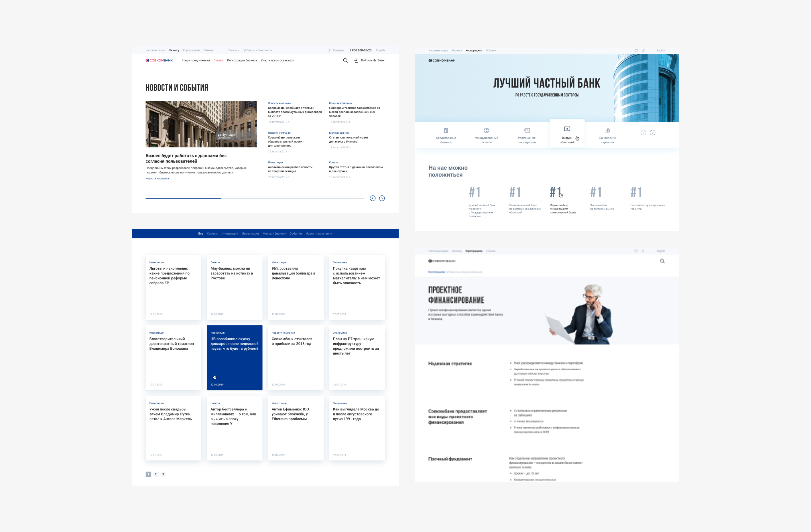The height and width of the screenshot is (532, 811).
Task: Open Регистрация бизнеса menu item
Action: point(242,60)
